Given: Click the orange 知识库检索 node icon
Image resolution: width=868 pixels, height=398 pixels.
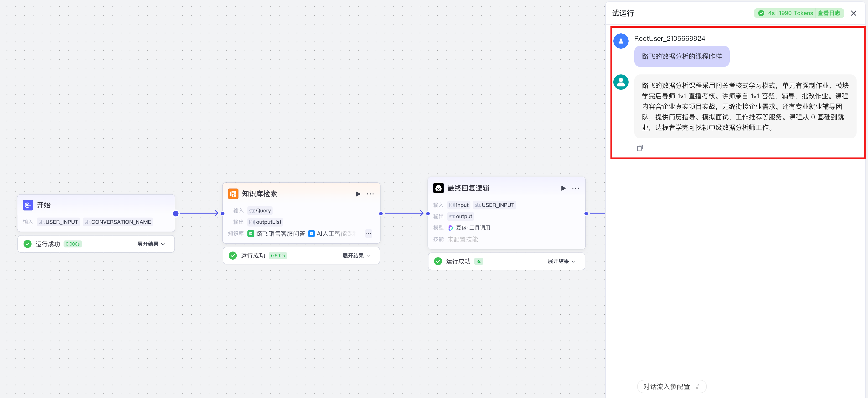Looking at the screenshot, I should point(233,194).
